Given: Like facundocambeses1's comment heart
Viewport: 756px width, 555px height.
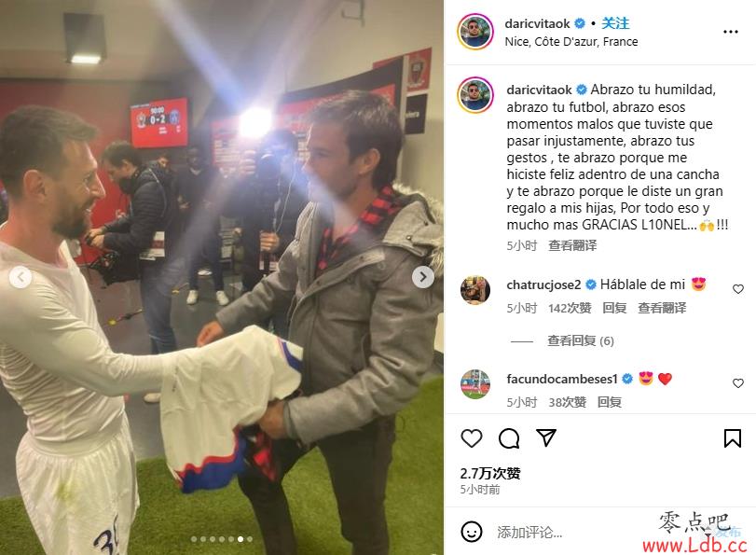Looking at the screenshot, I should [737, 383].
